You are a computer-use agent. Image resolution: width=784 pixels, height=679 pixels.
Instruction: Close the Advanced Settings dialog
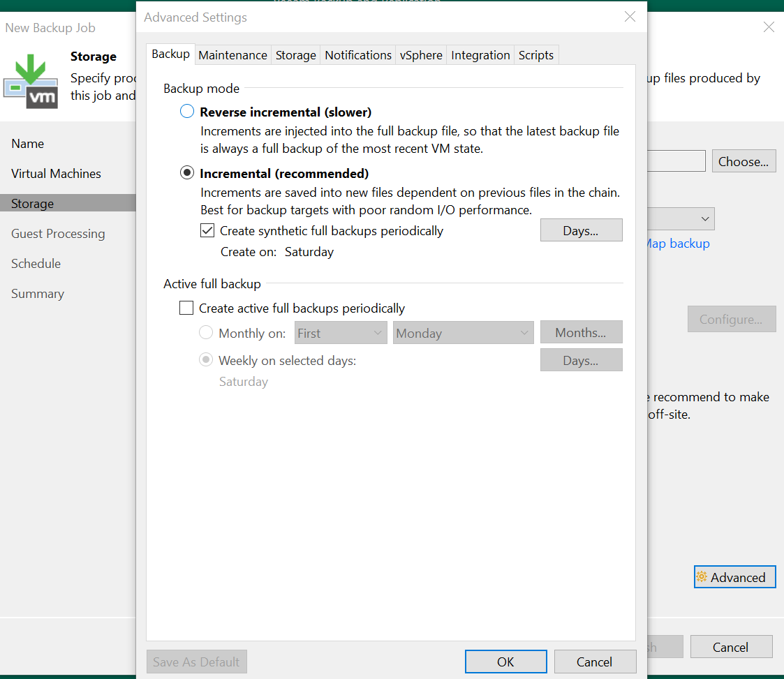(630, 17)
